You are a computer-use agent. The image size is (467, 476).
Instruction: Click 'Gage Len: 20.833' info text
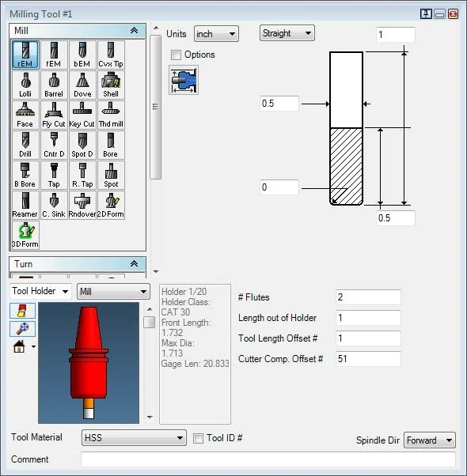pyautogui.click(x=195, y=364)
